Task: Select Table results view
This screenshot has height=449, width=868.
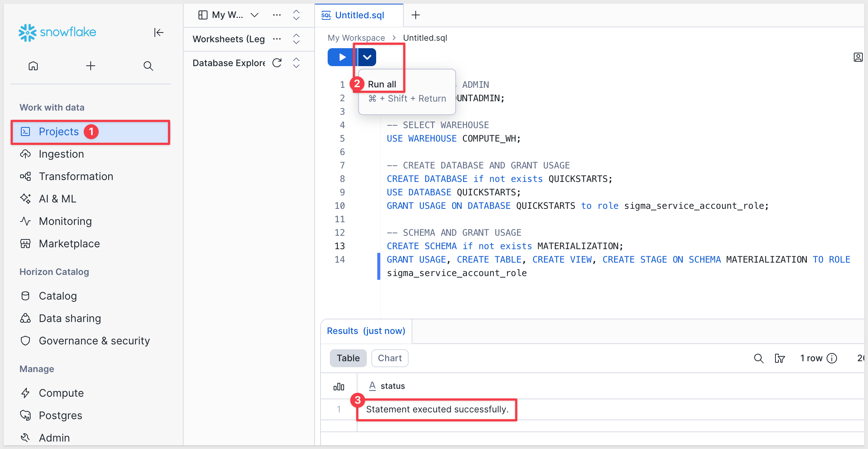Action: tap(348, 358)
